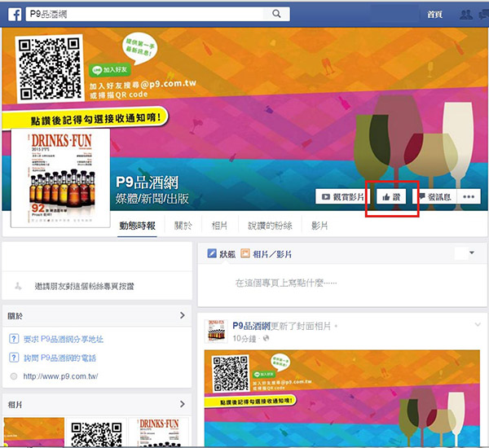The height and width of the screenshot is (448, 489).
Task: Click the 觀賞影片 watch video button
Action: click(343, 197)
